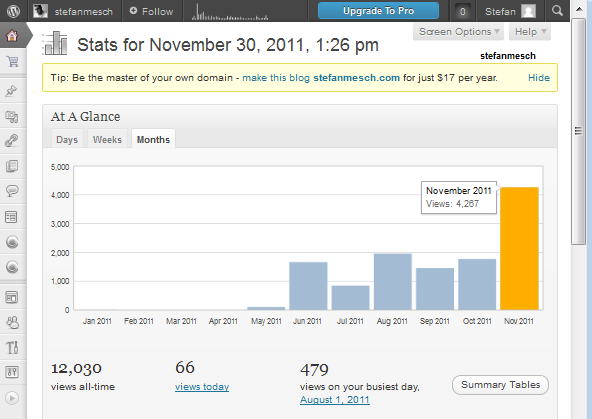Open Links via chain icon in sidebar

coord(11,141)
